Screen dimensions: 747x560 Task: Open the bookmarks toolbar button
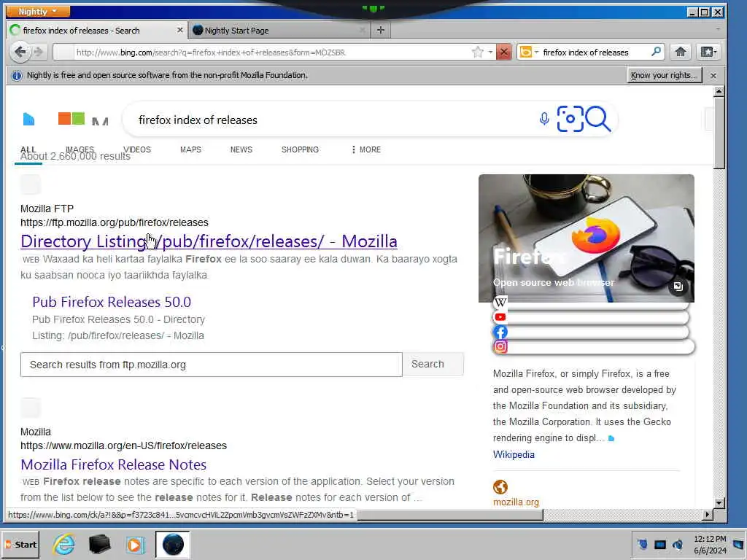(x=708, y=52)
